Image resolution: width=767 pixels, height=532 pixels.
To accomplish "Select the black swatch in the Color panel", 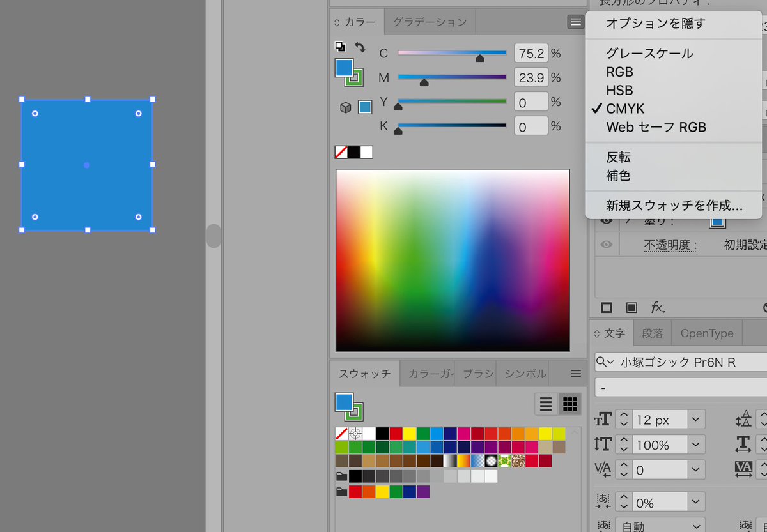I will tap(354, 152).
